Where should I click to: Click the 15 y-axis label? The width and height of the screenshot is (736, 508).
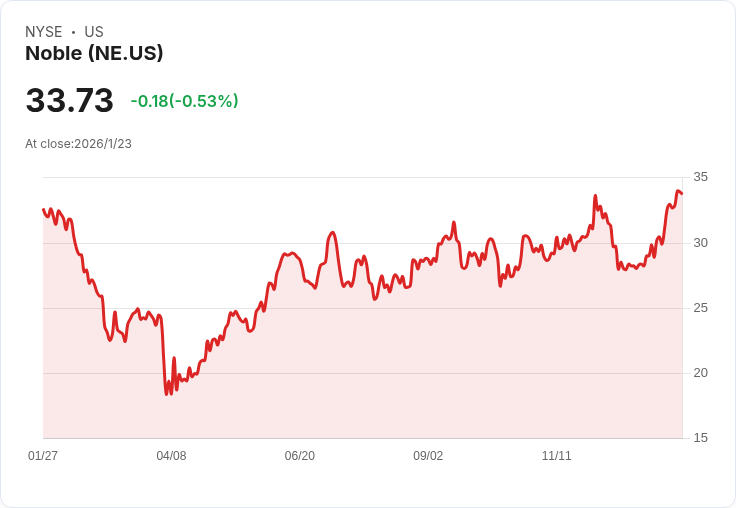click(x=700, y=438)
